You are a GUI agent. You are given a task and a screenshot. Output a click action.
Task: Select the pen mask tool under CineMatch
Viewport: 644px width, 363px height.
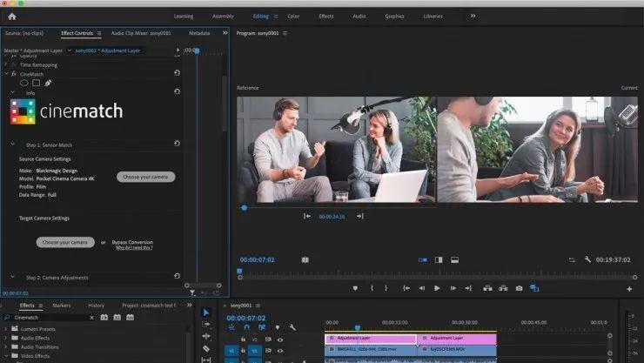click(x=48, y=83)
